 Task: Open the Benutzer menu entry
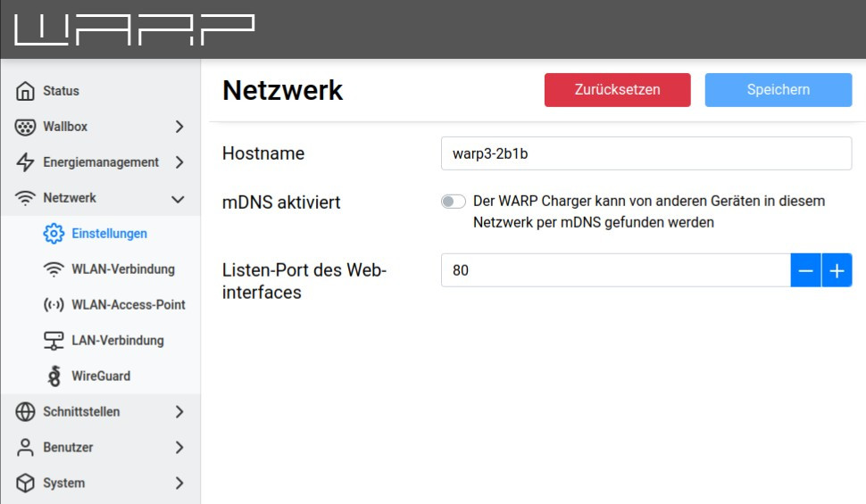click(x=68, y=448)
